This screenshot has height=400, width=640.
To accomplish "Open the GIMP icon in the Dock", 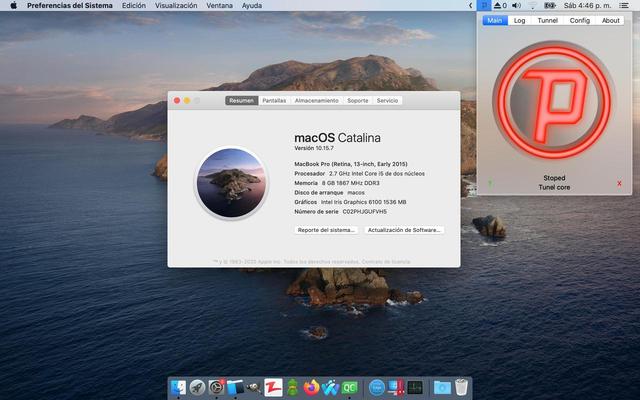I will (254, 387).
